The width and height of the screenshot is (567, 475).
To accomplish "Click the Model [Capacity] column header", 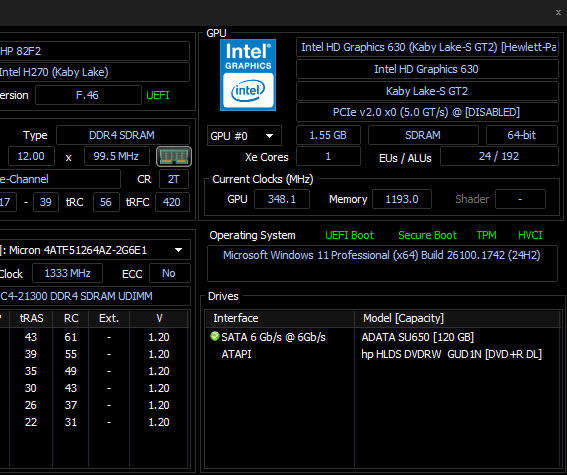I will (x=457, y=318).
